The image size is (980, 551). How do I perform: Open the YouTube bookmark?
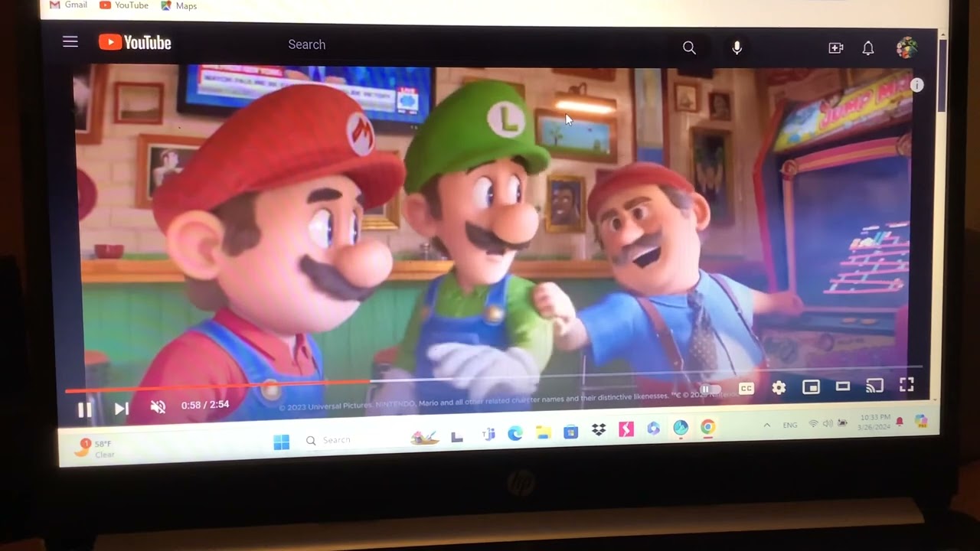click(124, 5)
